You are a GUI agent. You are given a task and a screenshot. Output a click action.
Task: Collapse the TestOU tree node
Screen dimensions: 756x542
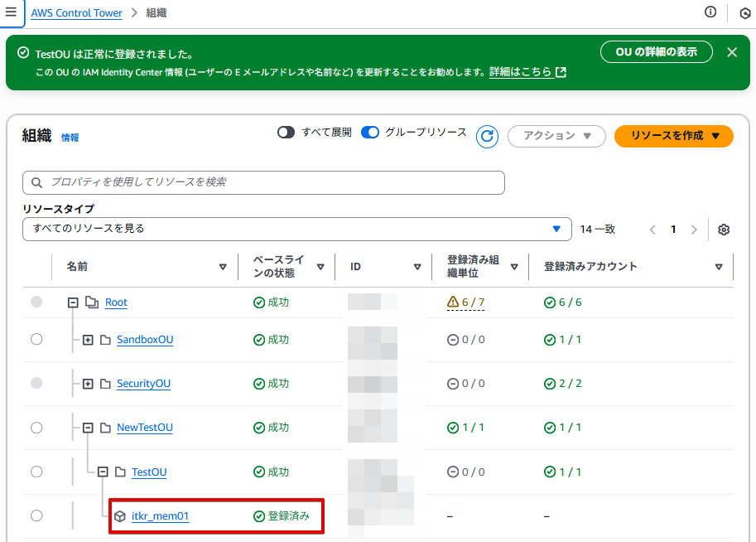point(103,472)
